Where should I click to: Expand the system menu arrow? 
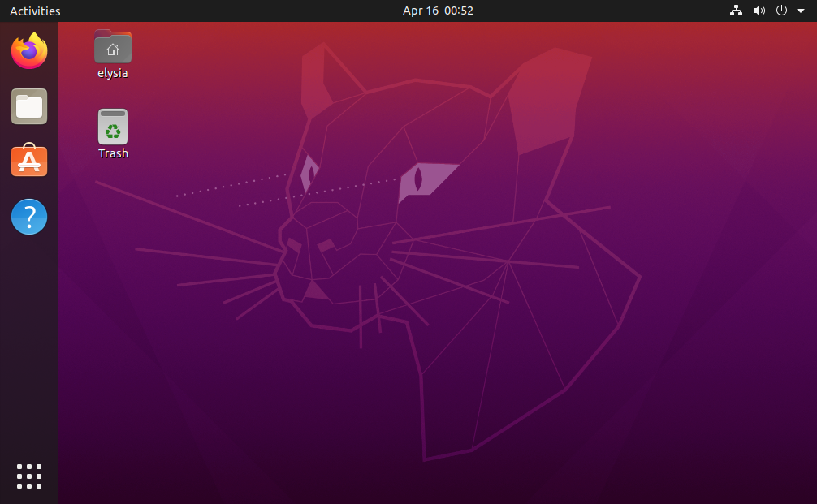pos(801,11)
